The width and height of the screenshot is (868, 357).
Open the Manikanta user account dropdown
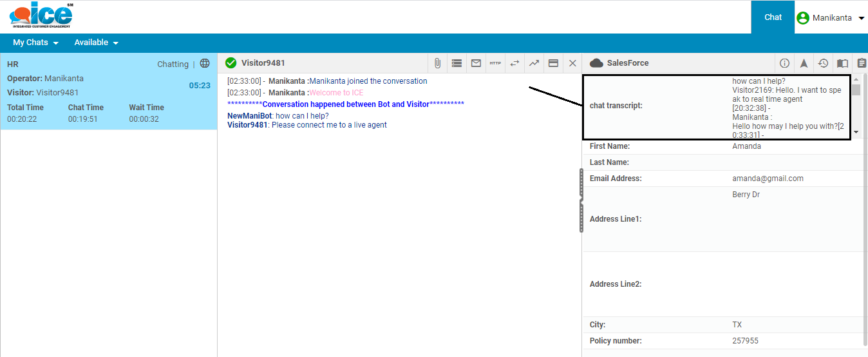click(831, 18)
